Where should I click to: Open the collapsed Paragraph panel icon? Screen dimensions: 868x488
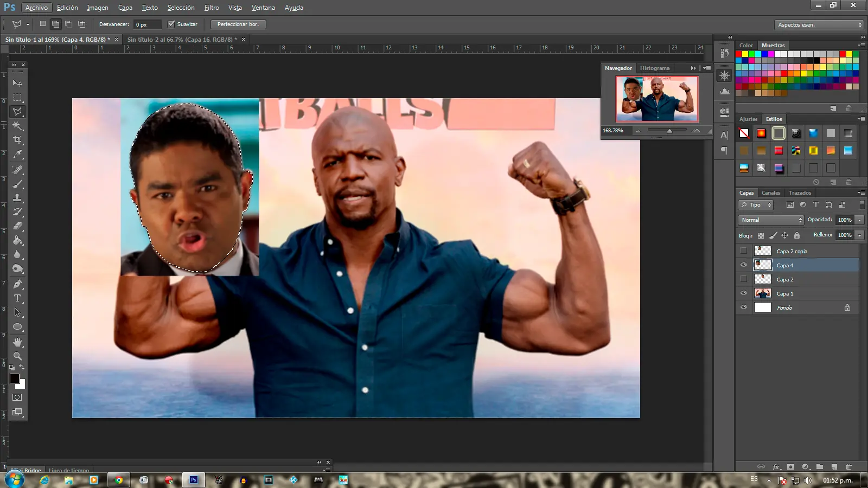(x=724, y=151)
